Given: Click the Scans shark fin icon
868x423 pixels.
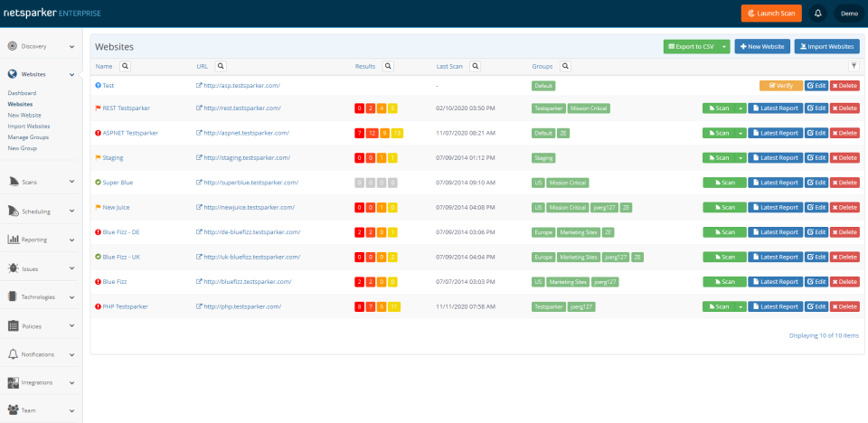Looking at the screenshot, I should (14, 181).
